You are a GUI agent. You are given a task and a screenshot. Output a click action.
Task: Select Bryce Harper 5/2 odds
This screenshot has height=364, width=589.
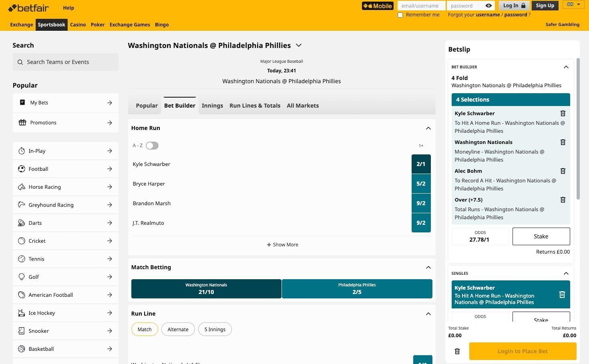click(x=421, y=184)
